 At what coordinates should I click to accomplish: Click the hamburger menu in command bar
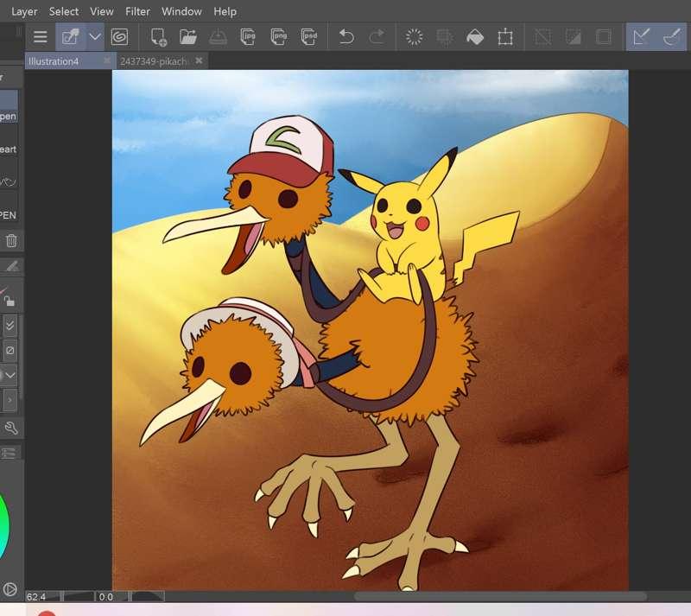click(40, 36)
